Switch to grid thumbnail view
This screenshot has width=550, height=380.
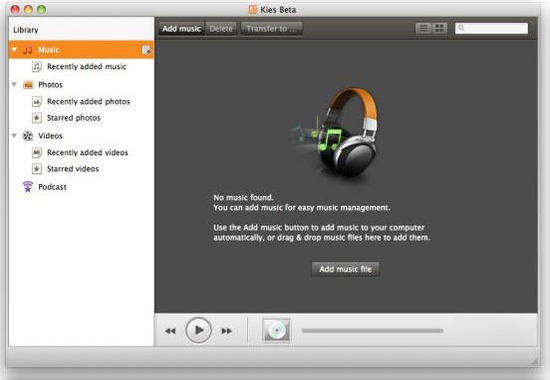tap(439, 28)
